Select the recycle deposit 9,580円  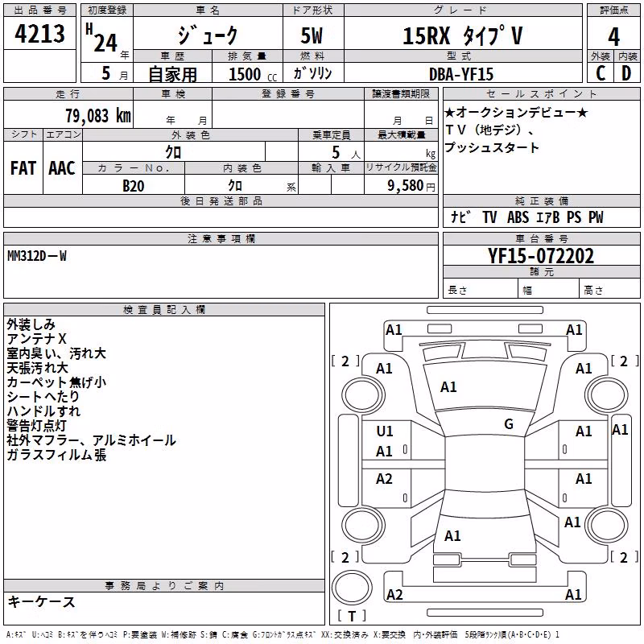(x=411, y=186)
